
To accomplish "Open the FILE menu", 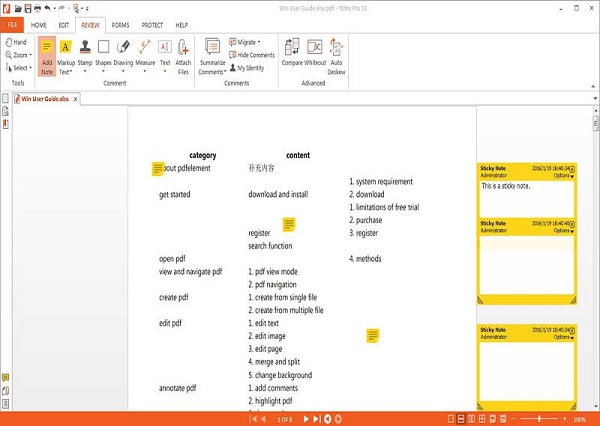I will coord(12,25).
